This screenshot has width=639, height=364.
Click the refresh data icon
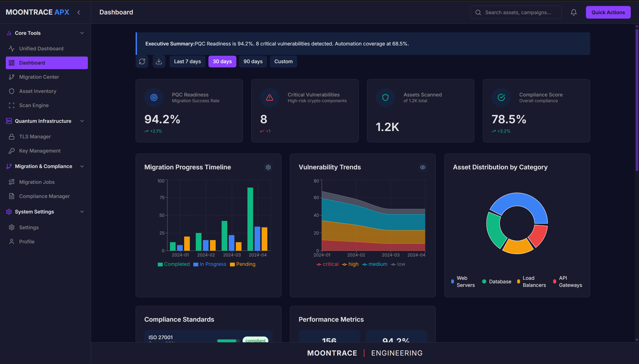click(x=142, y=61)
